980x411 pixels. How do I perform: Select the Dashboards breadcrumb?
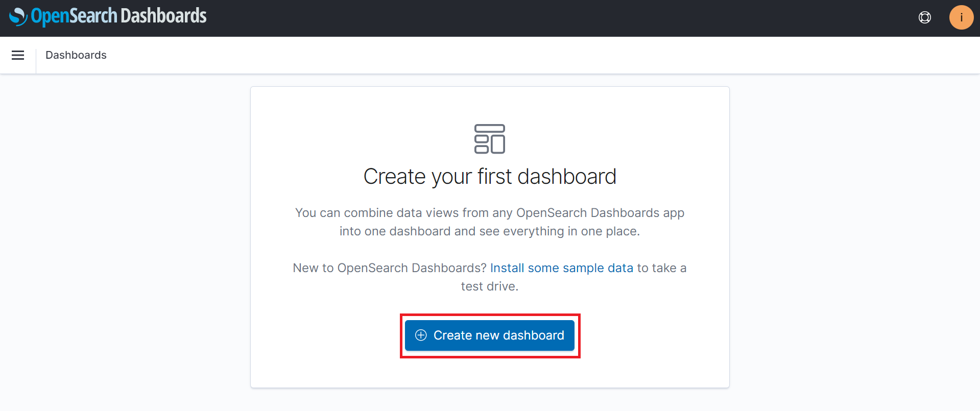[x=76, y=55]
